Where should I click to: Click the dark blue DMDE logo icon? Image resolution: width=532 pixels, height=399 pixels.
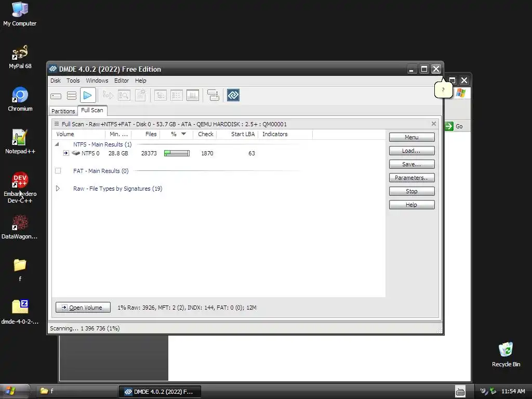(233, 96)
